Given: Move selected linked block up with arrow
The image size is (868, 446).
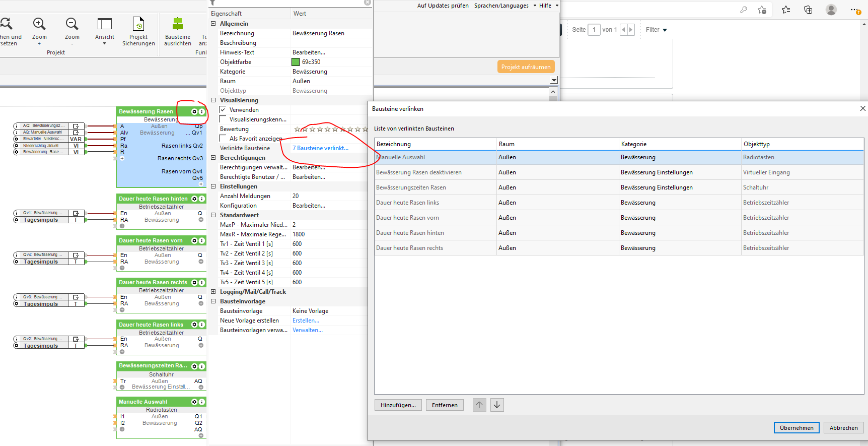Looking at the screenshot, I should point(479,405).
